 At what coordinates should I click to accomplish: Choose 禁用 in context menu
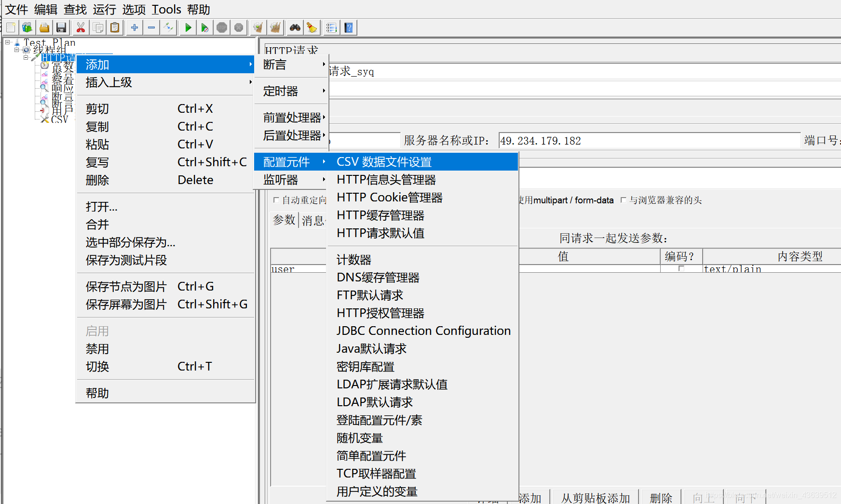point(165,349)
